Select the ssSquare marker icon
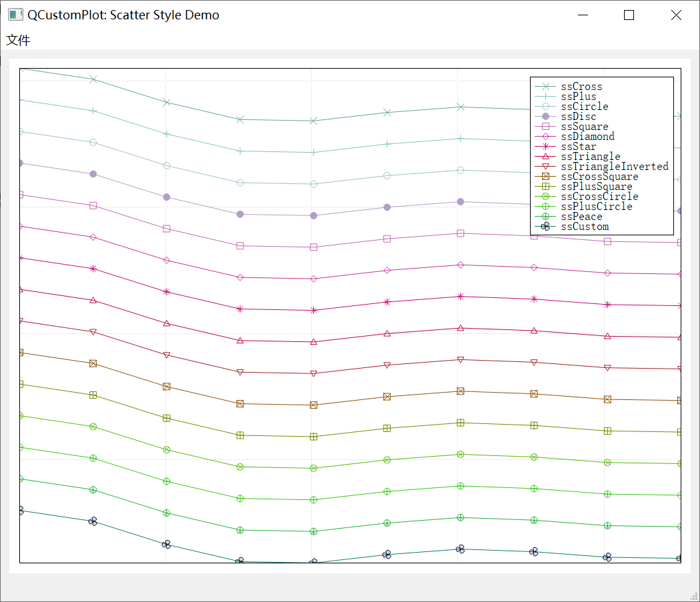Viewport: 700px width, 602px height. pos(544,126)
